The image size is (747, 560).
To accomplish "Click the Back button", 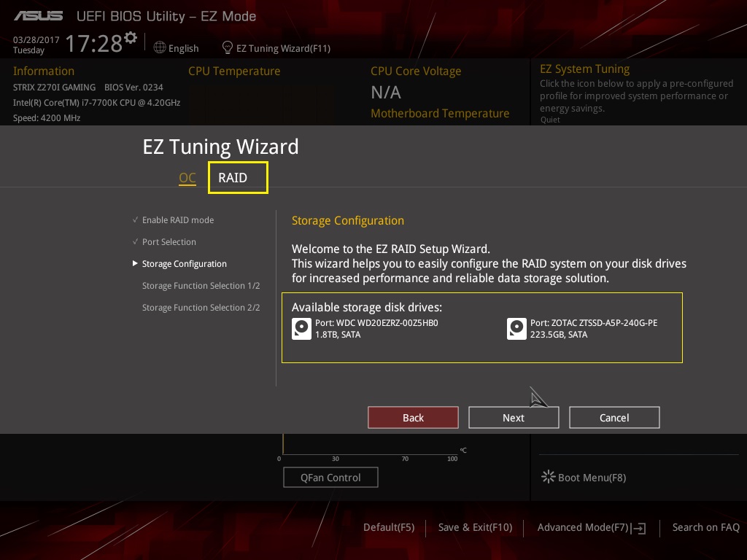I will pyautogui.click(x=413, y=418).
